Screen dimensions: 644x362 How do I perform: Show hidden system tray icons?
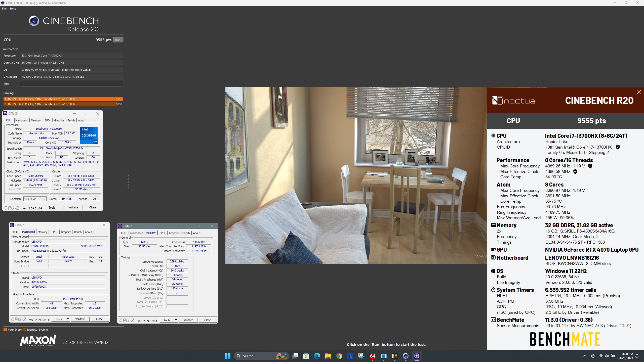coord(585,356)
